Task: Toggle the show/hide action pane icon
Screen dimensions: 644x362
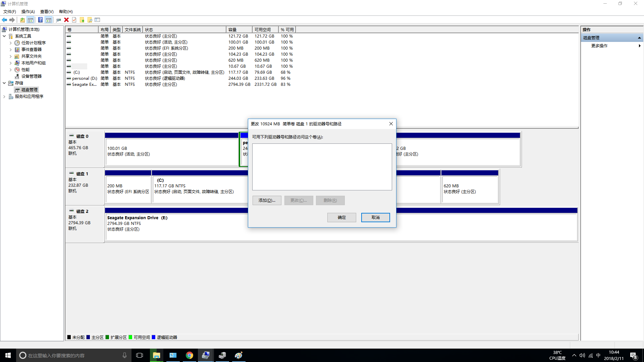Action: click(x=49, y=20)
